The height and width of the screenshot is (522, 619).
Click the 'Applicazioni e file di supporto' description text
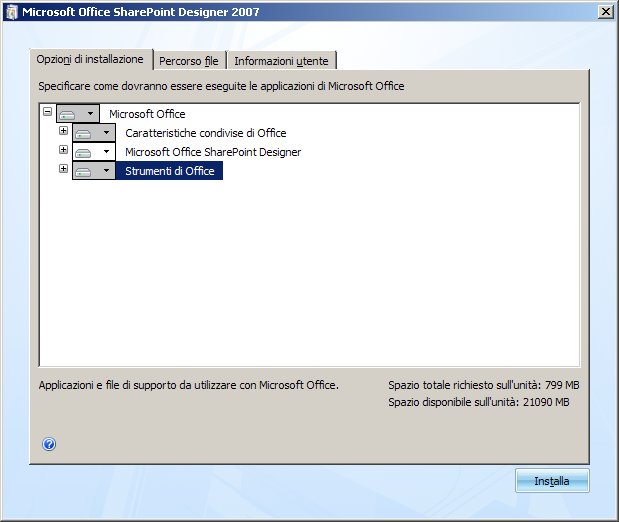tap(189, 385)
